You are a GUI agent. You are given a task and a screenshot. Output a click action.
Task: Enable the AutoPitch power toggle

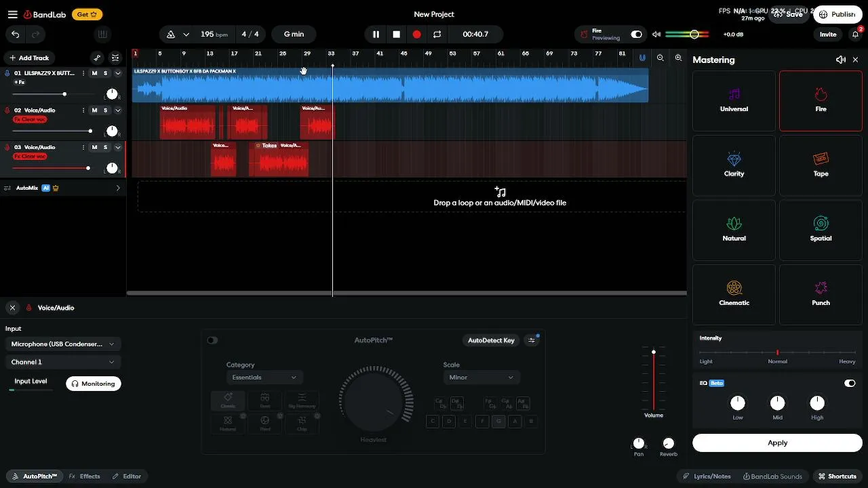coord(212,340)
